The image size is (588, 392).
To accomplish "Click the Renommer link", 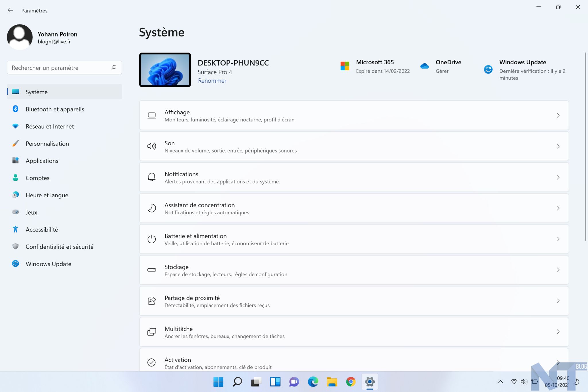I will coord(212,81).
